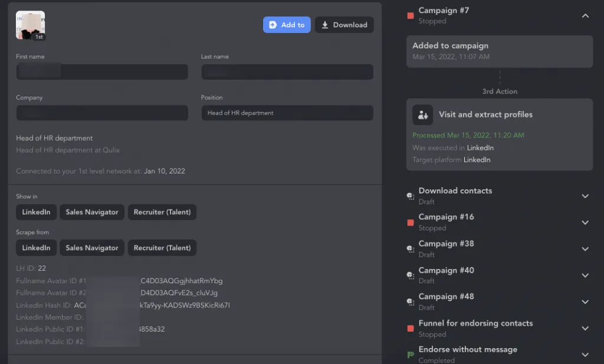Expand the Campaign #48 chevron
Viewport: 604px width, 364px height.
[x=585, y=302]
